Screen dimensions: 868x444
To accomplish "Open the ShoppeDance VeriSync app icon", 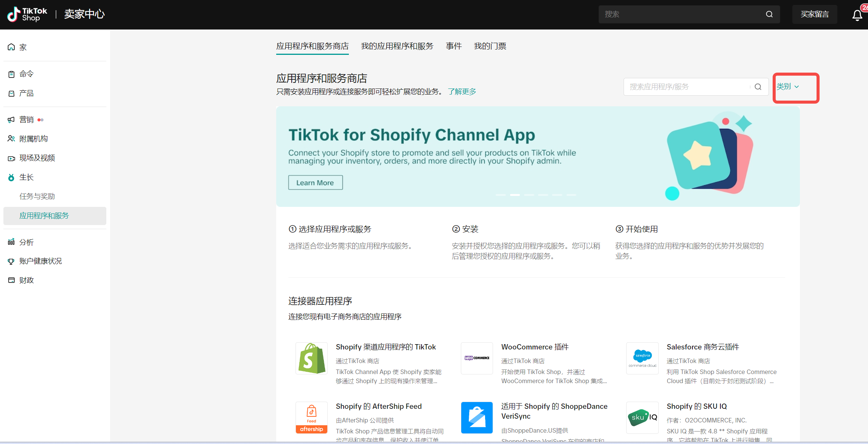I will pos(477,418).
